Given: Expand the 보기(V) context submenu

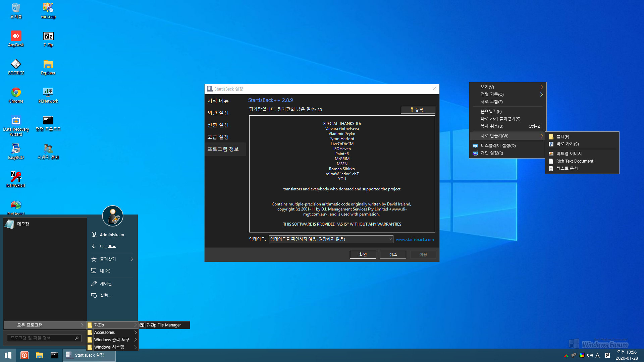Looking at the screenshot, I should tap(507, 87).
